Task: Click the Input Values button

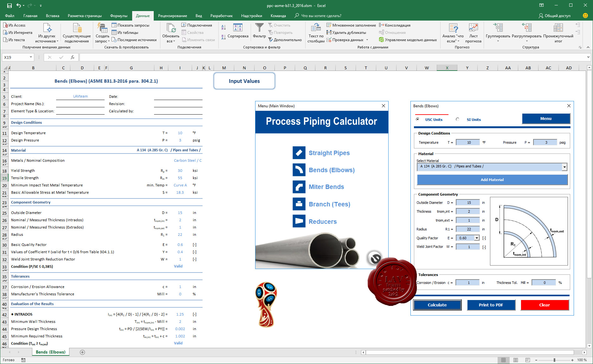Action: pos(244,81)
